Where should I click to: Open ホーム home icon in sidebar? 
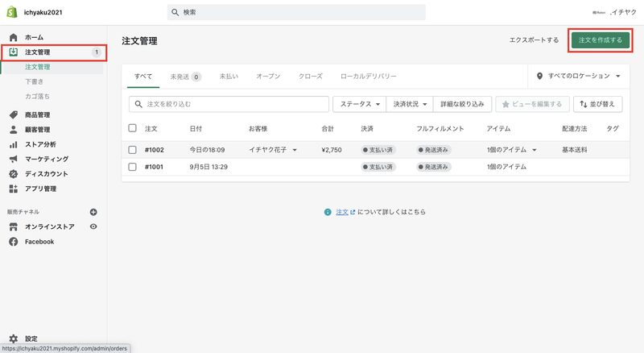tap(14, 37)
